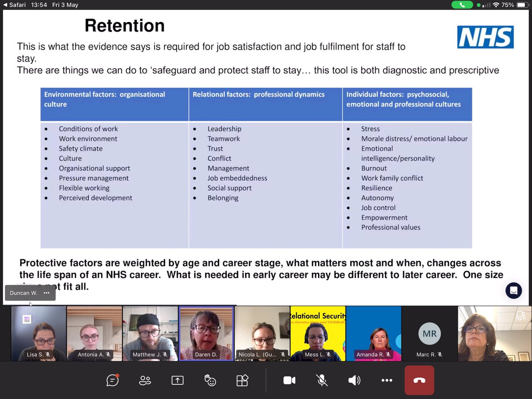The height and width of the screenshot is (399, 532).
Task: Open the apps and views menu
Action: (242, 380)
